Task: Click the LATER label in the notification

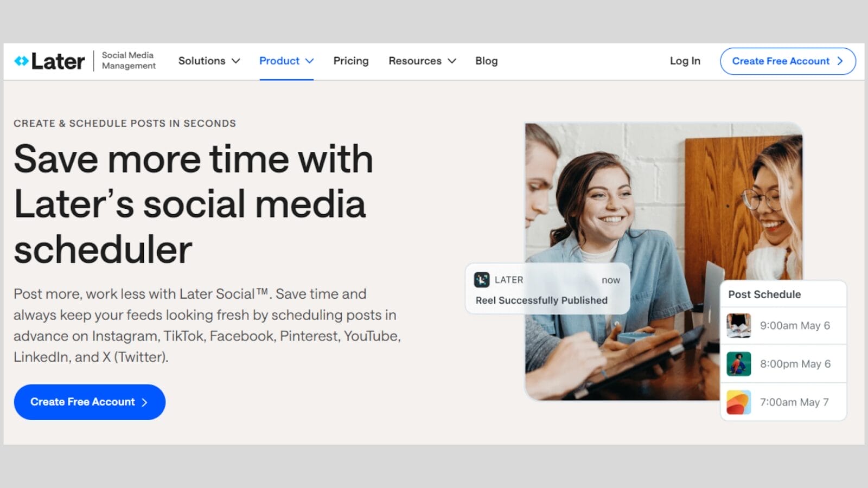Action: click(509, 280)
